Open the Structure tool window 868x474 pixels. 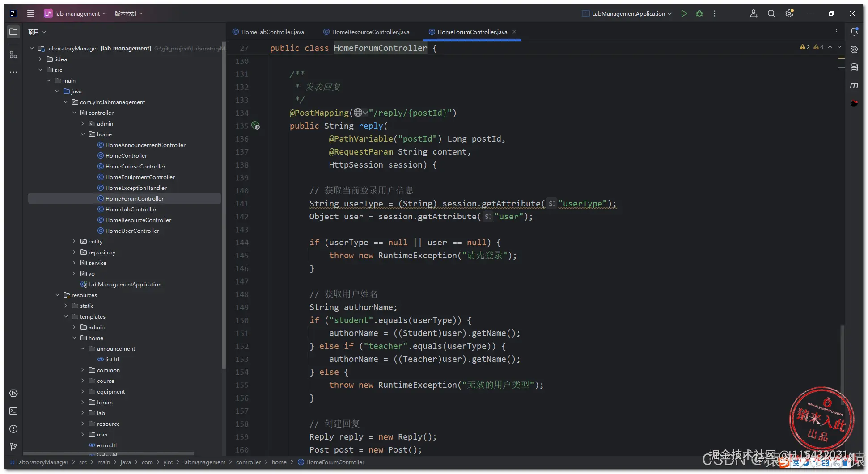coord(13,55)
